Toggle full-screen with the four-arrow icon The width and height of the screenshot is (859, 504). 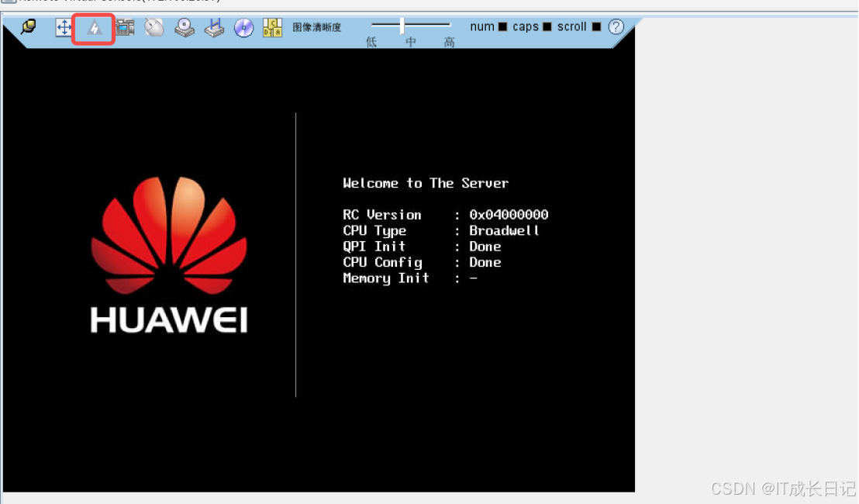point(64,27)
